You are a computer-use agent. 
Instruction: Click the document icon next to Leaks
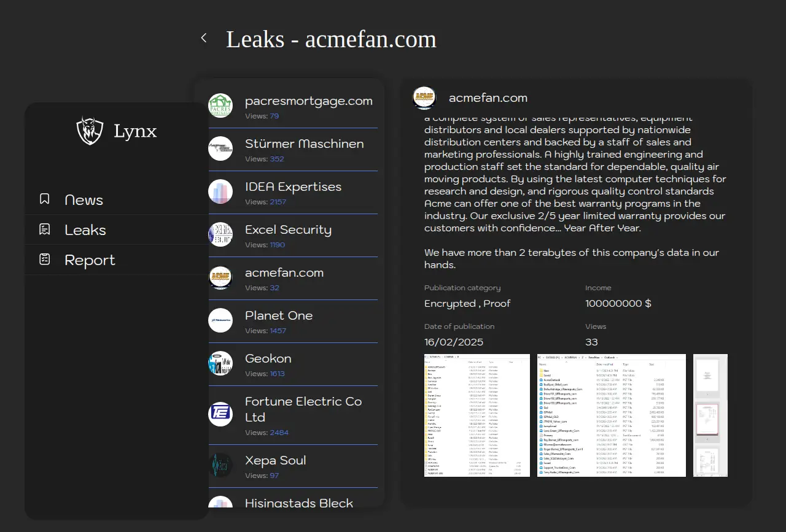tap(45, 229)
